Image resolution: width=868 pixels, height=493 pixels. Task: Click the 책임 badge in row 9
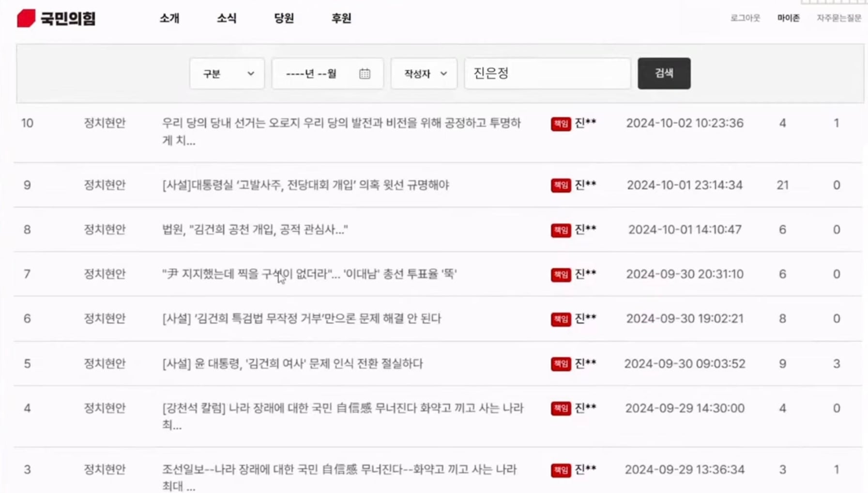(x=561, y=185)
